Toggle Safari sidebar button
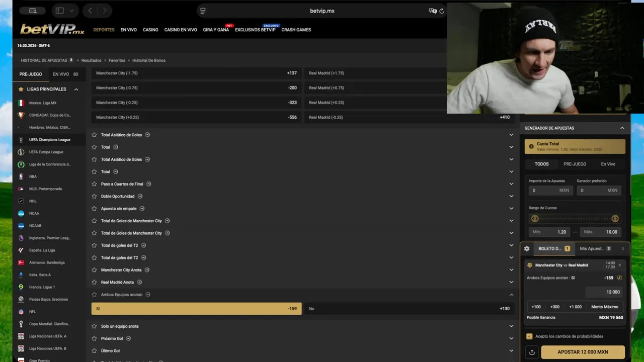Viewport: 644px width, 362px height. pyautogui.click(x=60, y=11)
